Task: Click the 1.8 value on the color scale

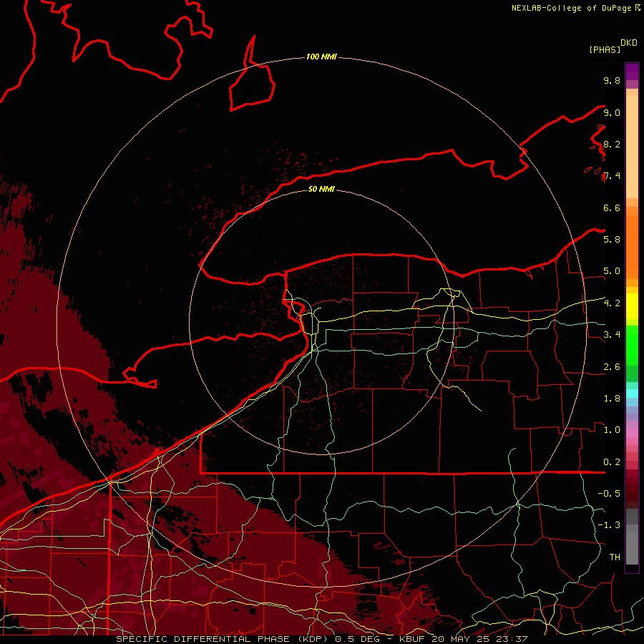Action: coord(612,399)
